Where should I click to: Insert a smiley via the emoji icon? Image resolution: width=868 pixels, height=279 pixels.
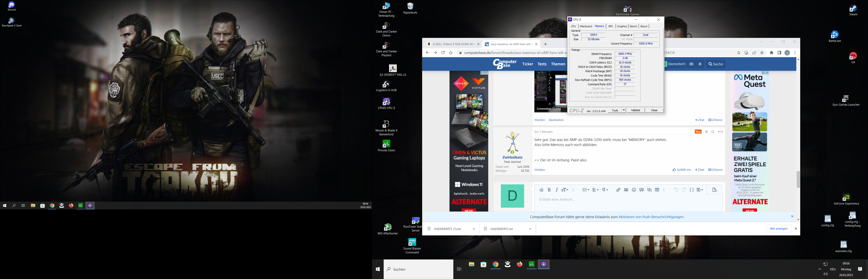(x=634, y=190)
